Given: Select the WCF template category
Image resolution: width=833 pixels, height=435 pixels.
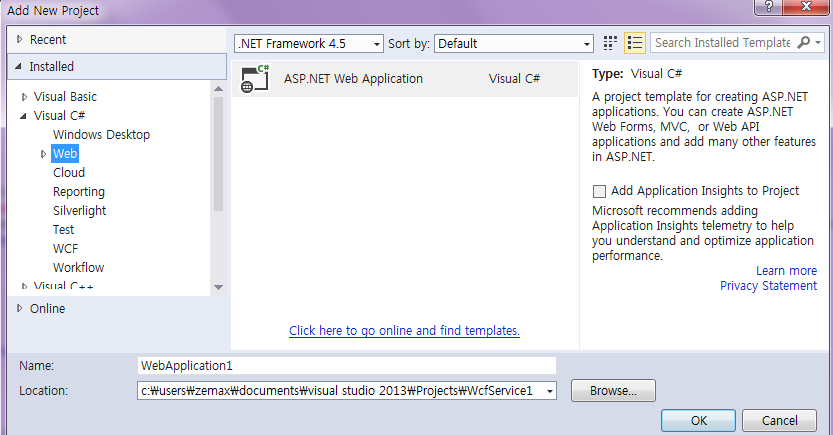Looking at the screenshot, I should click(x=65, y=249).
